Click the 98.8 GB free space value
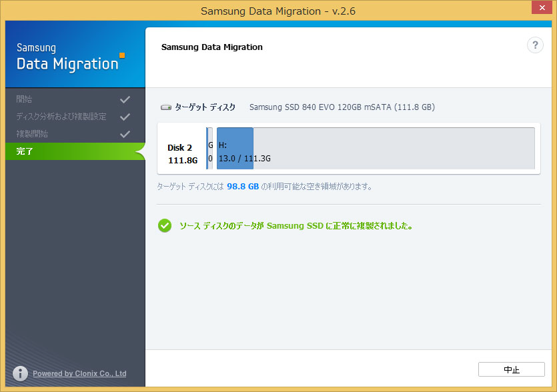This screenshot has height=392, width=557. 243,187
